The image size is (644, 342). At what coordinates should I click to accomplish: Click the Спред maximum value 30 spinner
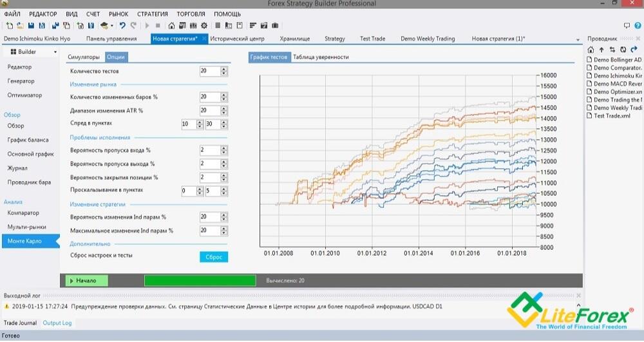pos(224,124)
